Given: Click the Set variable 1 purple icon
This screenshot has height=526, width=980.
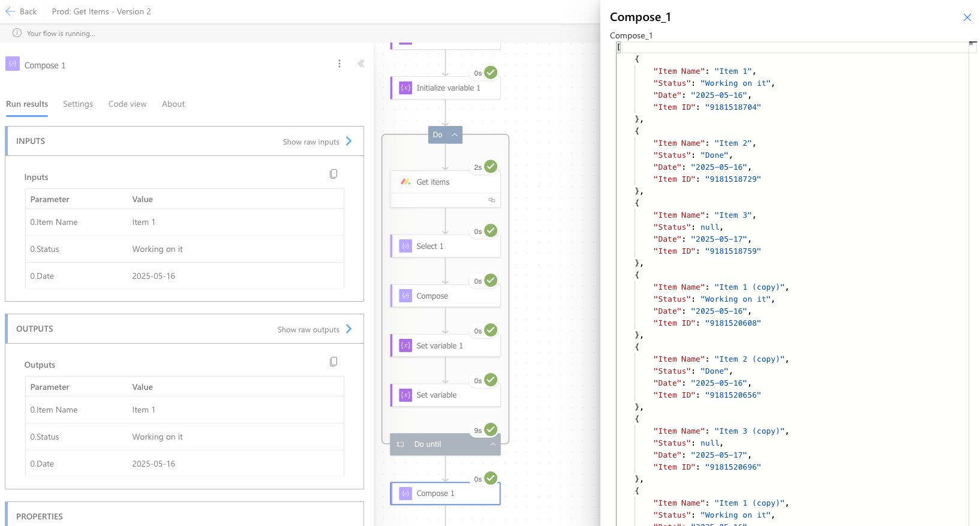Looking at the screenshot, I should click(x=405, y=345).
